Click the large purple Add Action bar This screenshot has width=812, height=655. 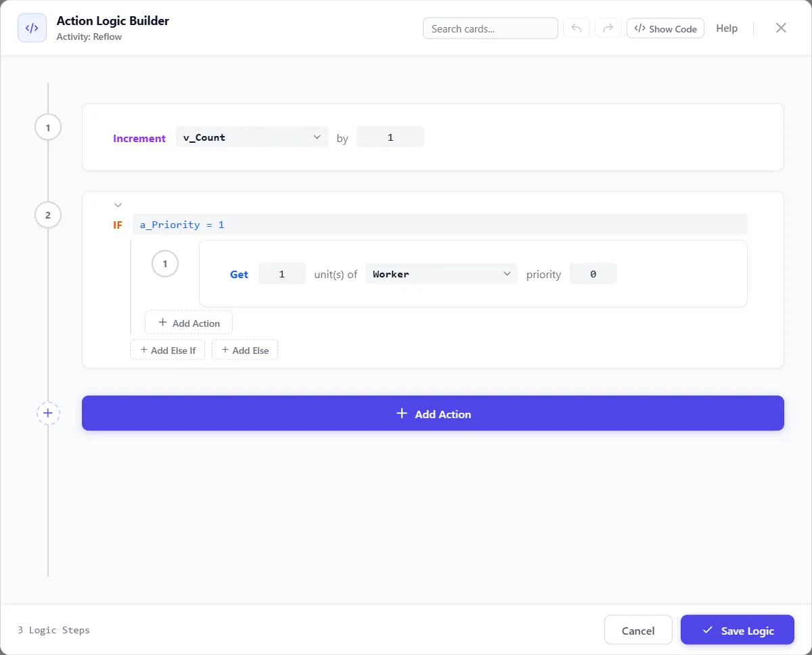[x=433, y=413]
